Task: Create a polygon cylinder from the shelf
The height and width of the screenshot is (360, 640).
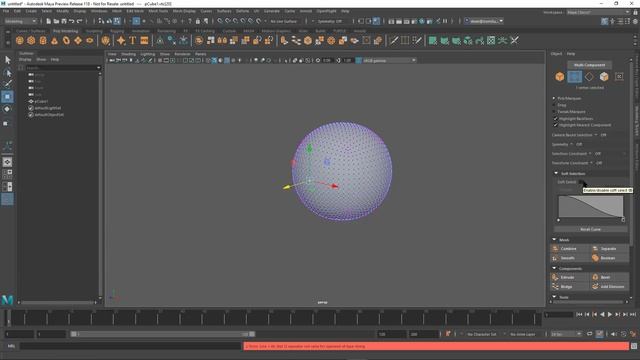Action: pyautogui.click(x=43, y=40)
